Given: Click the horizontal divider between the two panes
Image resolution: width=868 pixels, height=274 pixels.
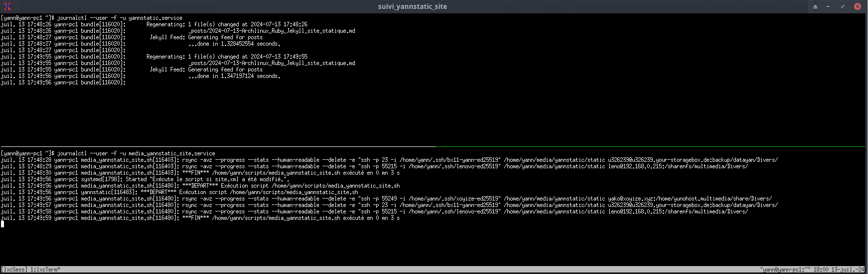Looking at the screenshot, I should 218,146.
